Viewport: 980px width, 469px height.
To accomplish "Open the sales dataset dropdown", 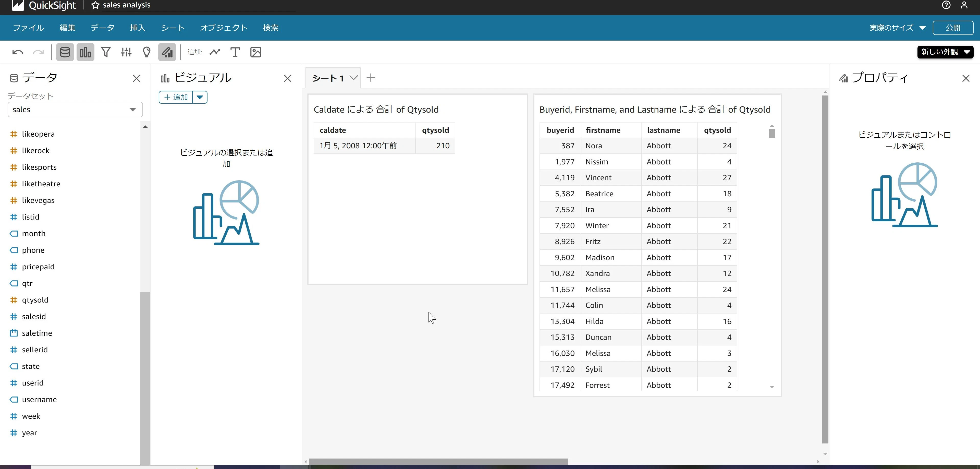I will [75, 110].
